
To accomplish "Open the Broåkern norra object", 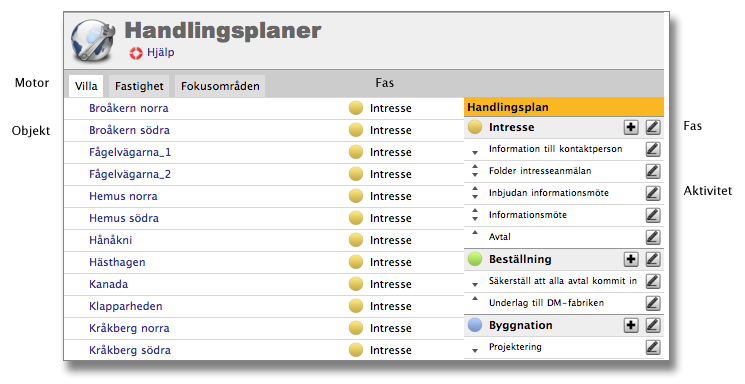I will point(129,108).
